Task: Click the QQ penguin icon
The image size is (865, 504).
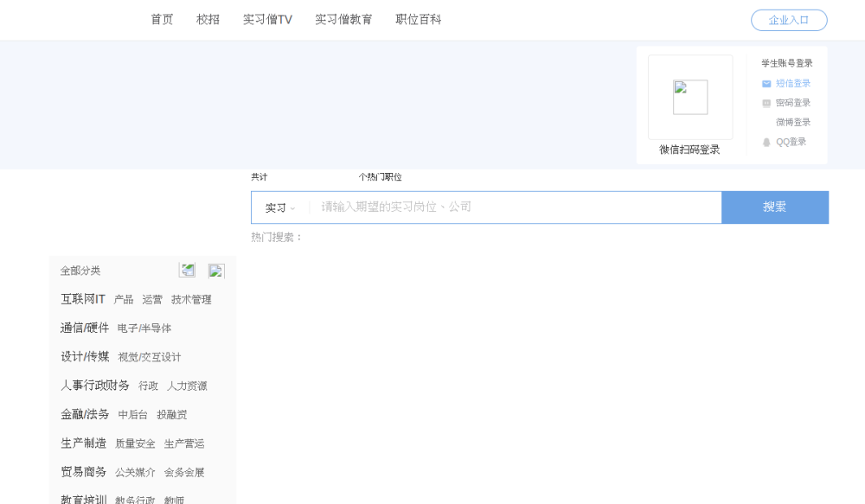Action: pos(766,143)
